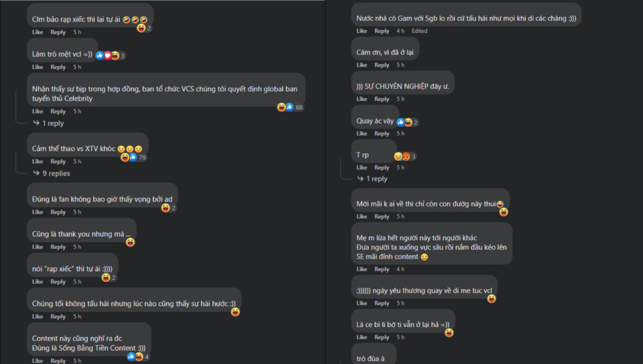Open reactions on 'Làm trò mệt vcl' comment
The width and height of the screenshot is (643, 364).
point(113,56)
